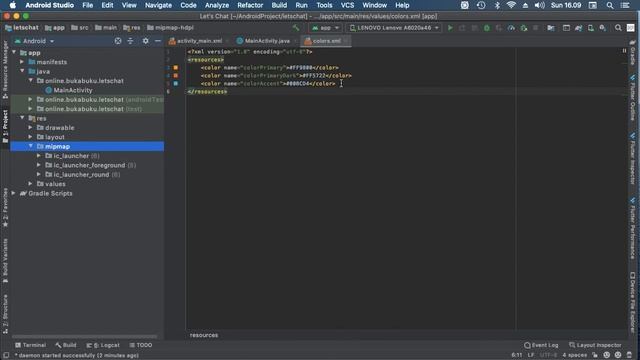Viewport: 640px width, 360px height.
Task: Open the profiler gauge icon in toolbar
Action: click(x=511, y=28)
